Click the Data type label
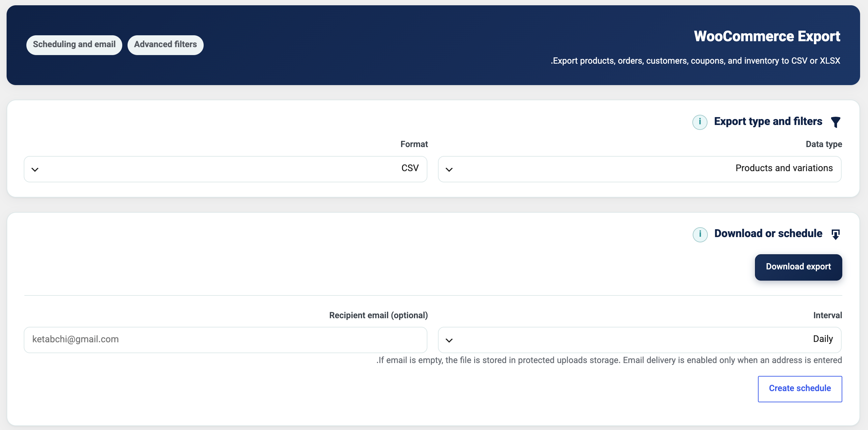This screenshot has height=430, width=868. 824,144
